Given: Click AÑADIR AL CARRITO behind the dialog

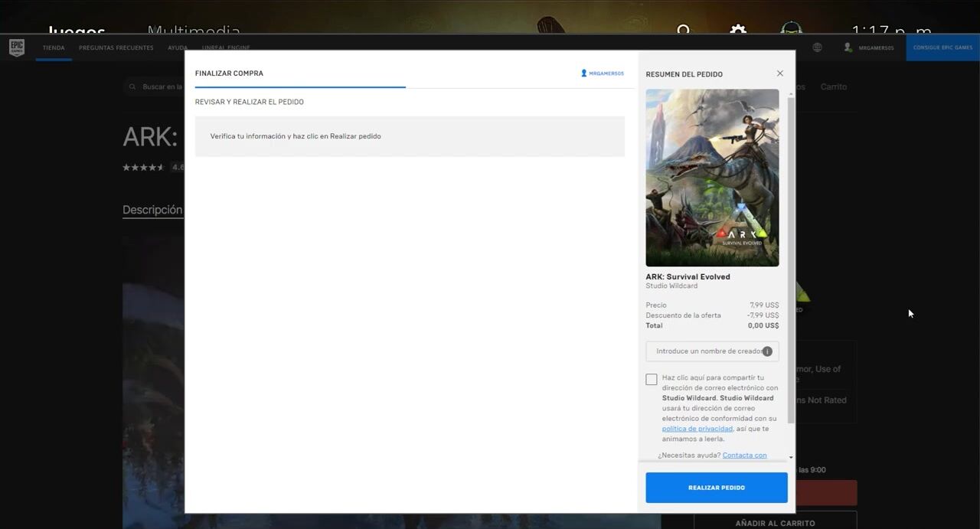Looking at the screenshot, I should (775, 523).
